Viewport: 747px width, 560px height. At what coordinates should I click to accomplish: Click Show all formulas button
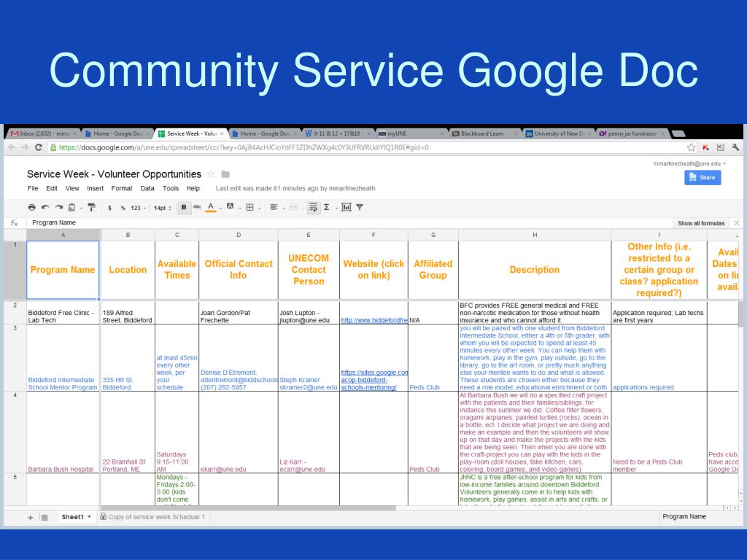point(701,223)
